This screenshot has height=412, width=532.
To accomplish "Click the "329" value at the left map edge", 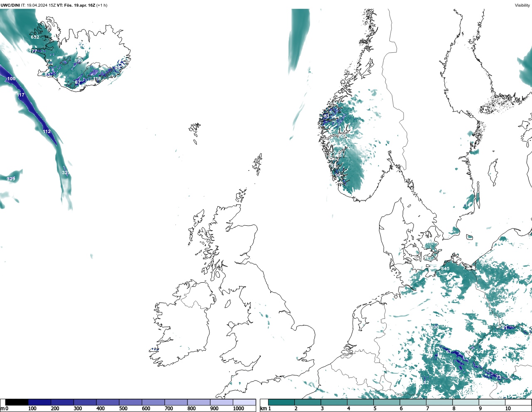I will [11, 179].
